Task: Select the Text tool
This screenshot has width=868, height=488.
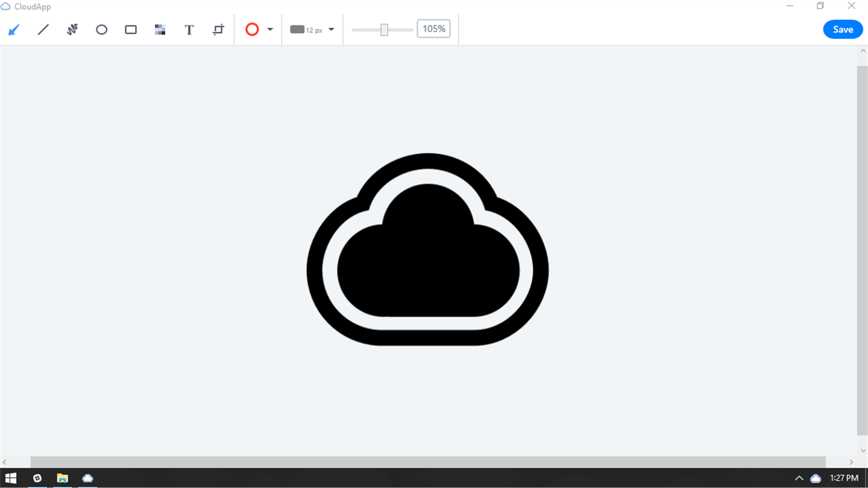Action: pos(189,30)
